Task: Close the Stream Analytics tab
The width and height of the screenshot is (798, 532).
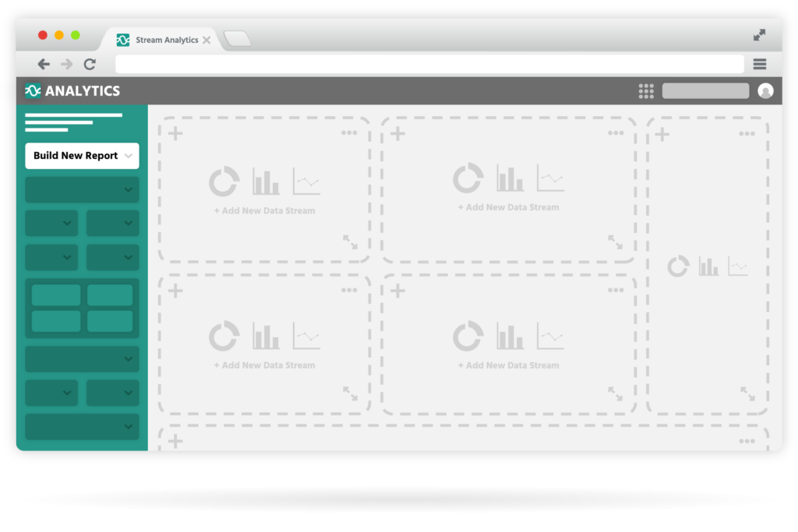Action: point(207,40)
